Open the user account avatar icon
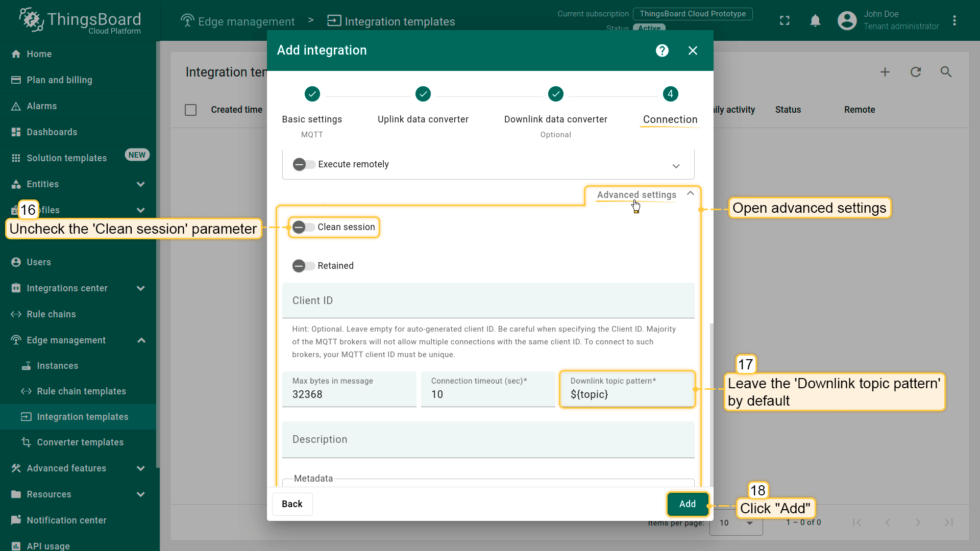This screenshot has height=551, width=980. 847,20
